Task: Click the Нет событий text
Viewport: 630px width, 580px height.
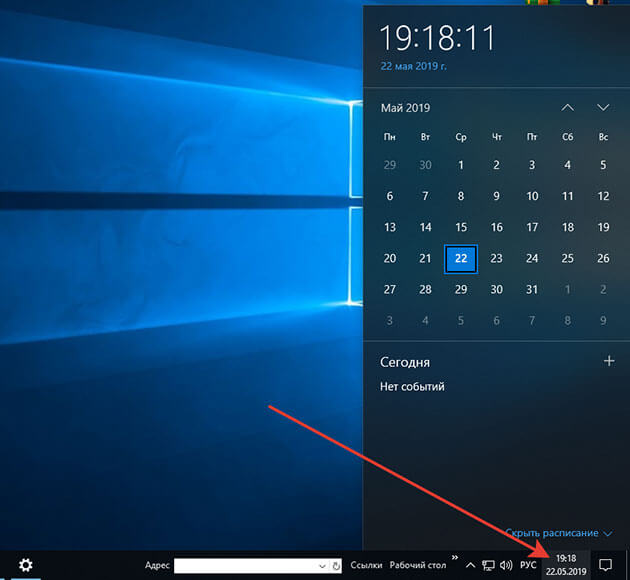Action: pos(412,387)
